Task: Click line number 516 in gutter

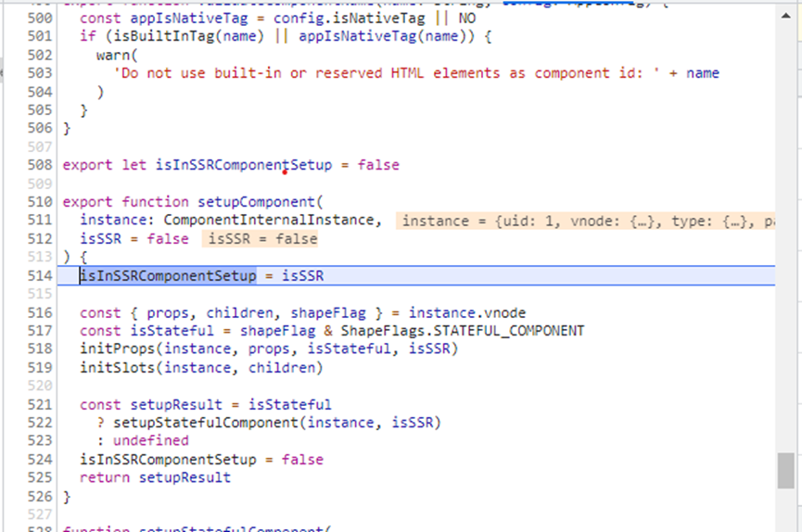Action: (40, 312)
